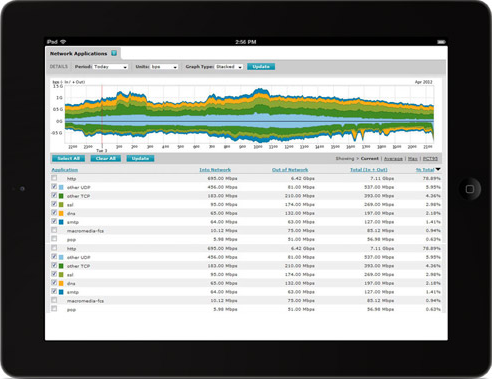
Task: Click first http row's 78.89% value
Action: (x=432, y=179)
